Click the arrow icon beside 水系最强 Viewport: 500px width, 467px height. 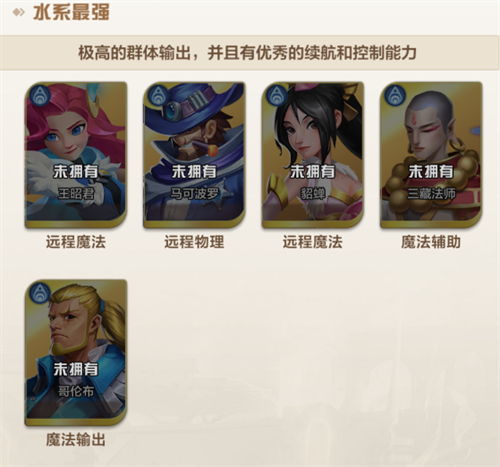click(x=19, y=13)
